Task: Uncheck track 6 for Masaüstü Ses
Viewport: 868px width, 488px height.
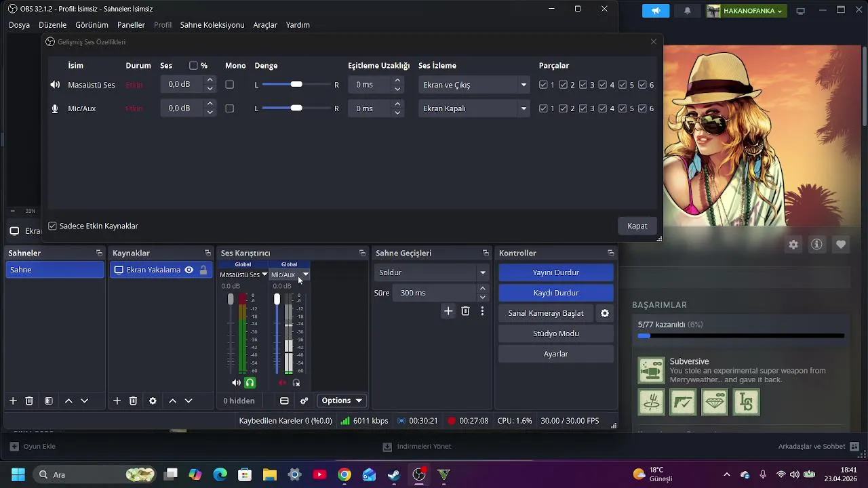Action: point(642,85)
